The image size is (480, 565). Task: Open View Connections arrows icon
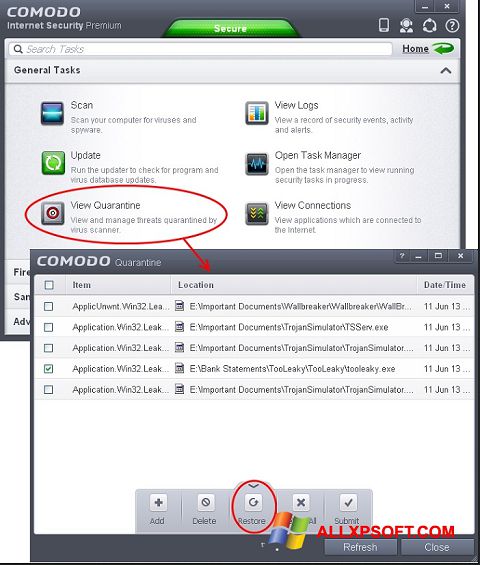tap(257, 214)
